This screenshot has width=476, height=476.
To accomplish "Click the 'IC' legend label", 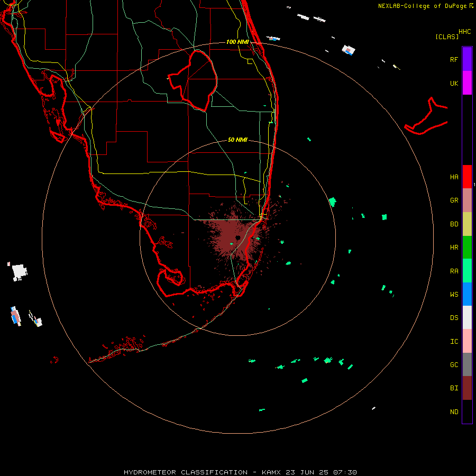I will pos(454,342).
